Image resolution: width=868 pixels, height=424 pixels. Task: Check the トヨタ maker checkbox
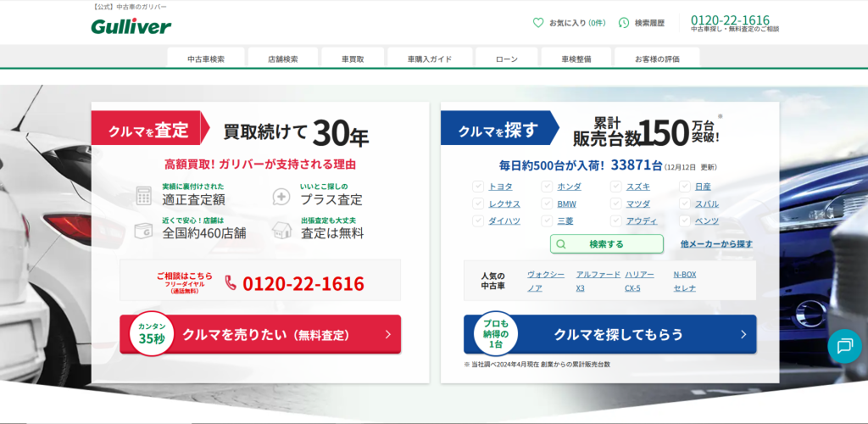[x=478, y=187]
